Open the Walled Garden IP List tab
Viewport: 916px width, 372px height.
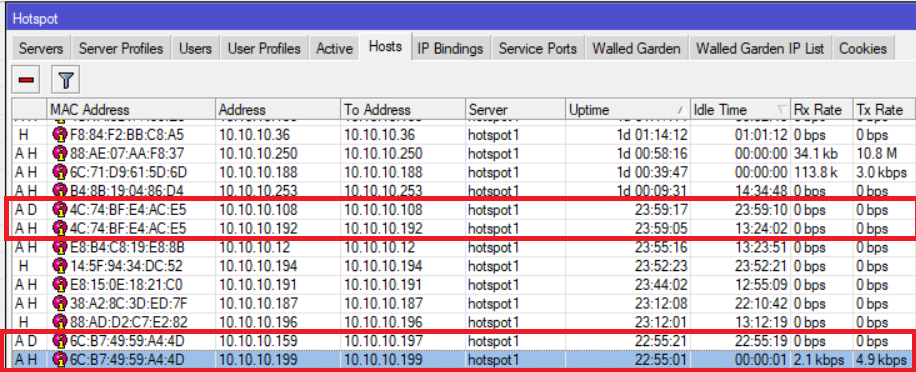point(760,48)
